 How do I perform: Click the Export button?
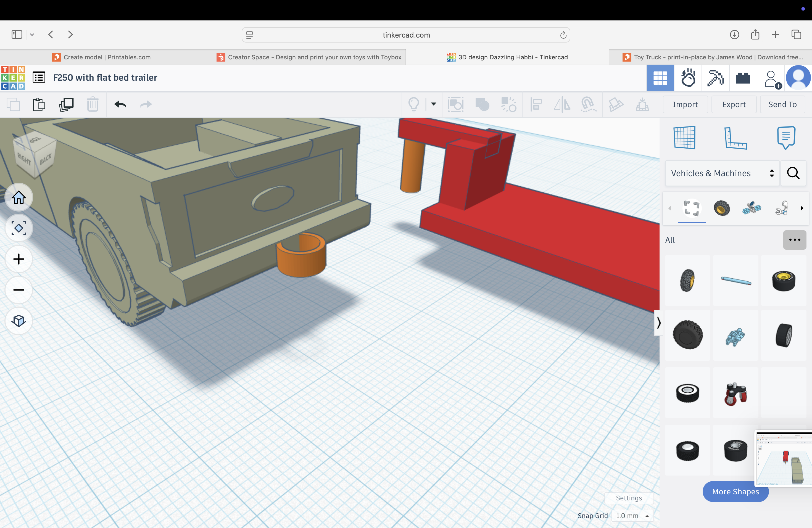(x=734, y=104)
